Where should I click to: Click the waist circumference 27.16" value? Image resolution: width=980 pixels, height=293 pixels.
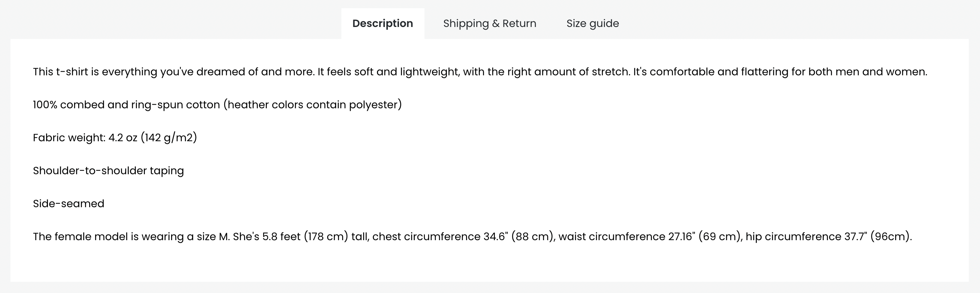681,236
